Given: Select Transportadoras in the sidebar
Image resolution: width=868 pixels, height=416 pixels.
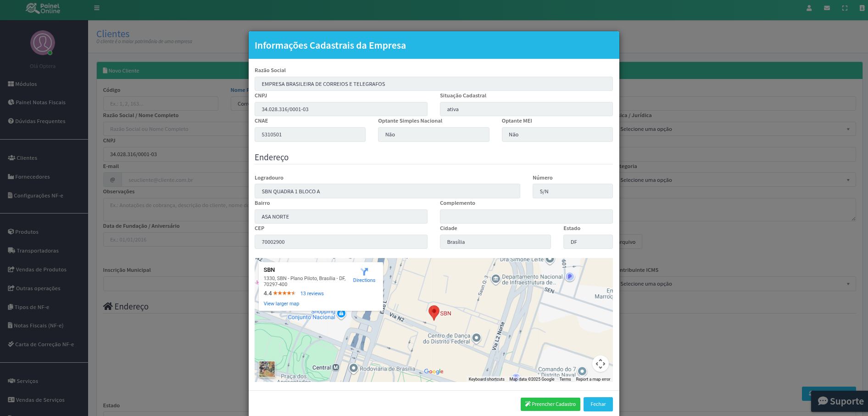Looking at the screenshot, I should pos(38,251).
